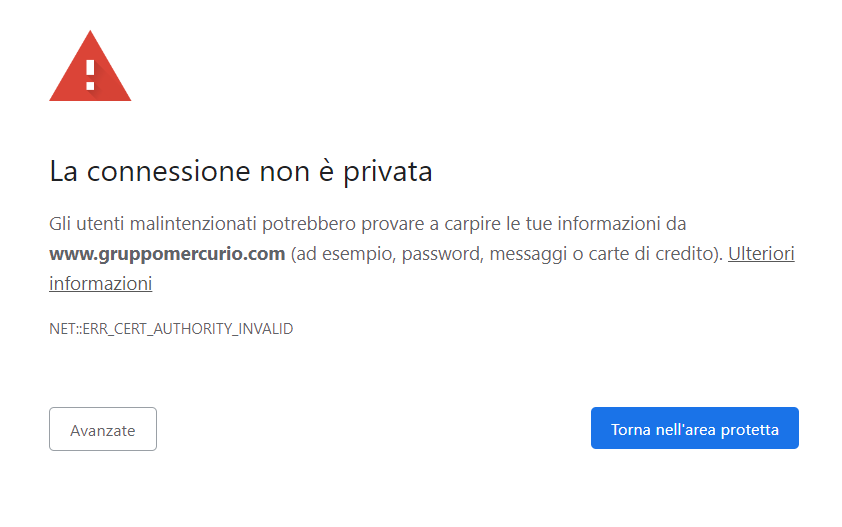The height and width of the screenshot is (527, 842).
Task: Click the word informazioni on the underlined link's second line
Action: coord(100,284)
